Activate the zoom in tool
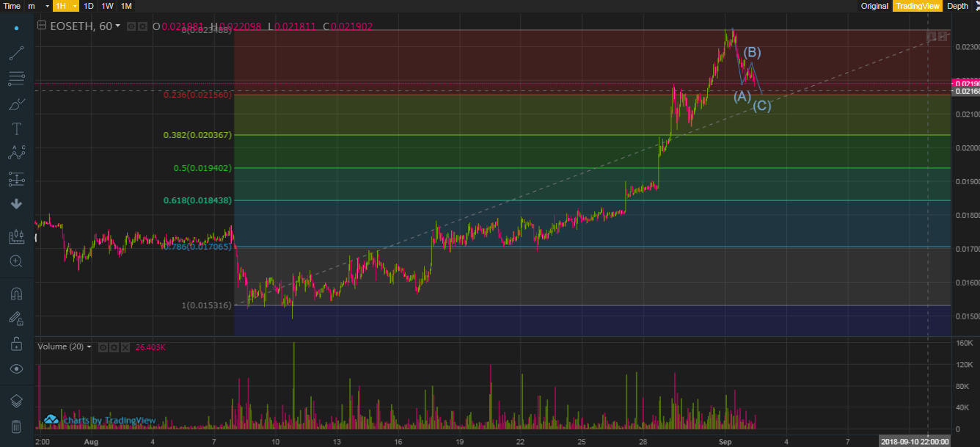980x447 pixels. pos(16,261)
